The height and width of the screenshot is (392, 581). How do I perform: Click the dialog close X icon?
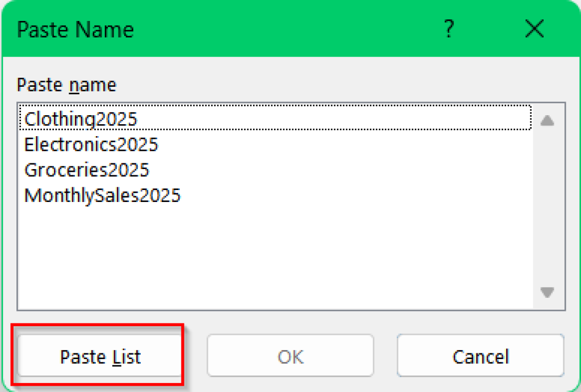click(534, 29)
